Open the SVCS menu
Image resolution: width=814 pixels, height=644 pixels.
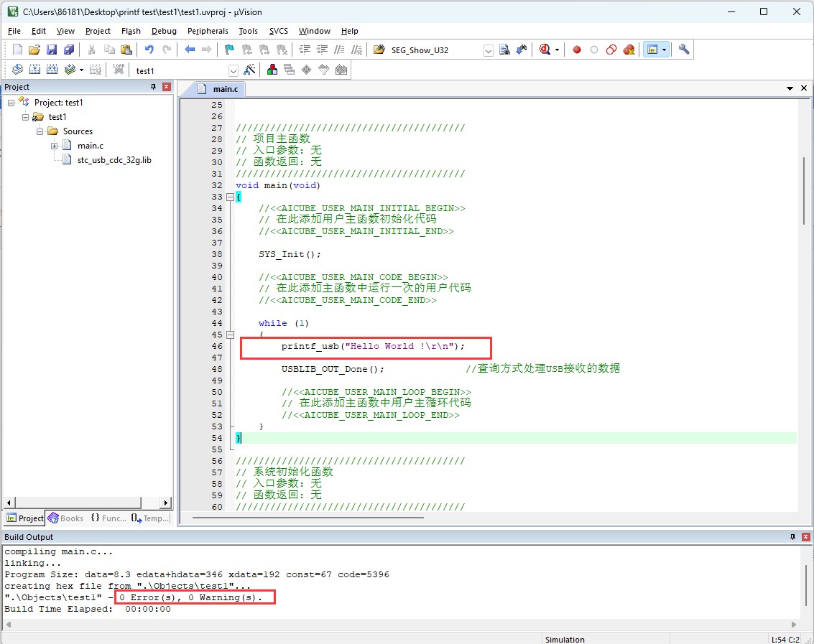click(278, 31)
